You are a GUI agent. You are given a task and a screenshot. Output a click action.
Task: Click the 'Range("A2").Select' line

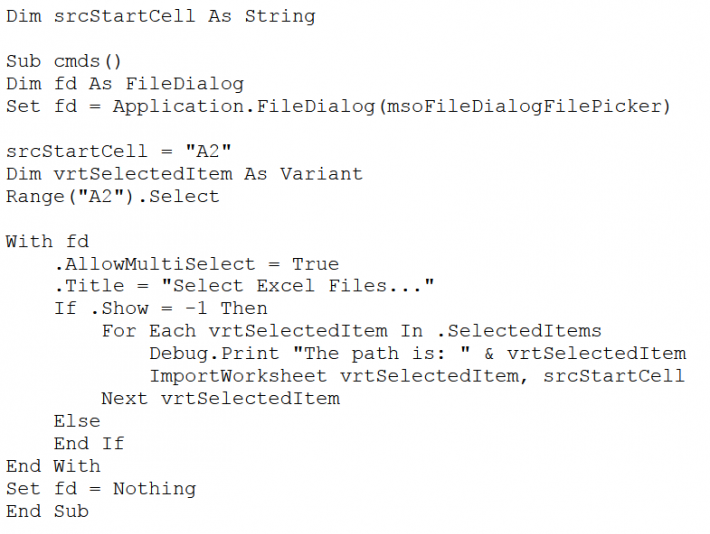click(112, 196)
